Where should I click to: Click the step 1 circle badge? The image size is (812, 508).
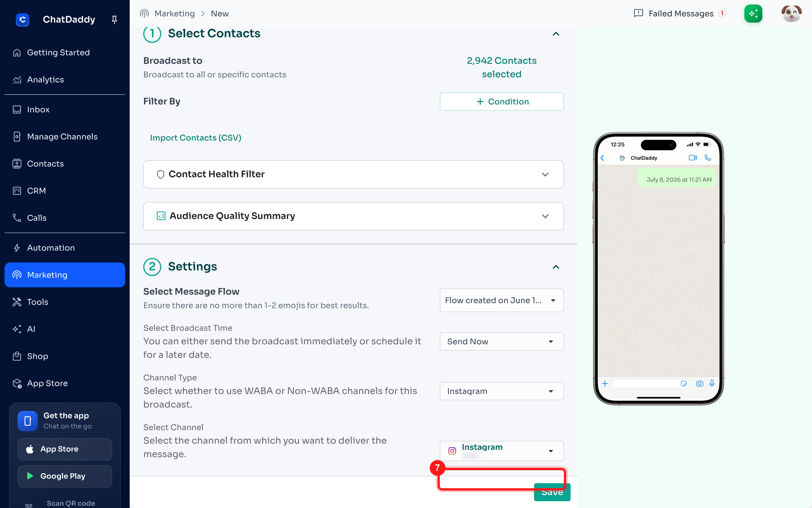[x=152, y=34]
